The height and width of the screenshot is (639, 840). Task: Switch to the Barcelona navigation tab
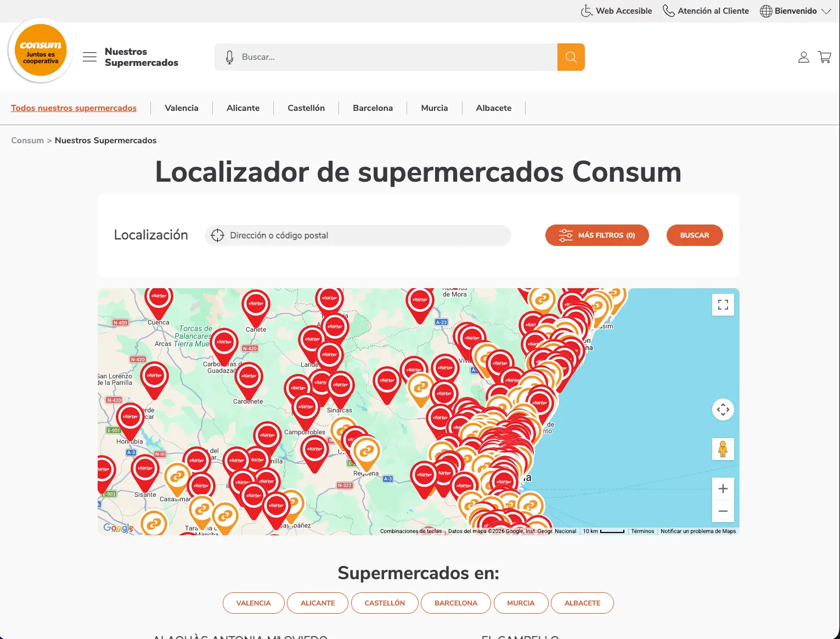pyautogui.click(x=373, y=108)
